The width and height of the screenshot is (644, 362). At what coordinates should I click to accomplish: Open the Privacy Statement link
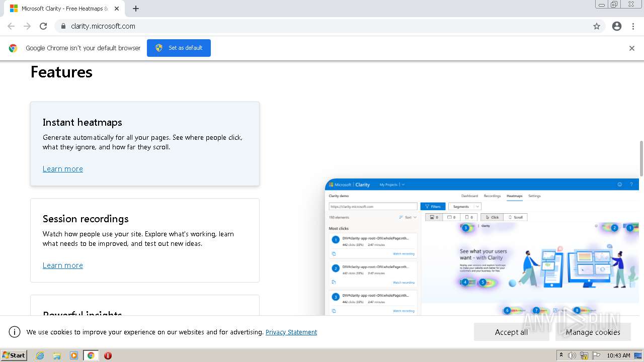(291, 332)
